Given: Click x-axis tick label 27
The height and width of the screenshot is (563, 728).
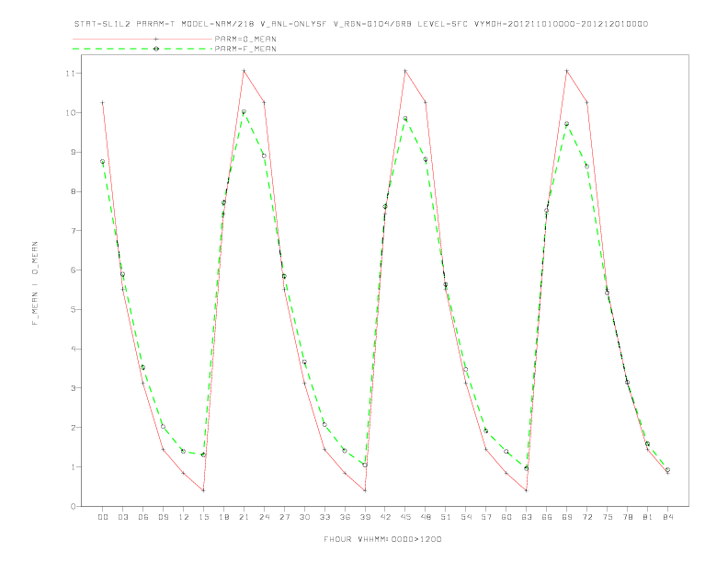Looking at the screenshot, I should coord(284,517).
